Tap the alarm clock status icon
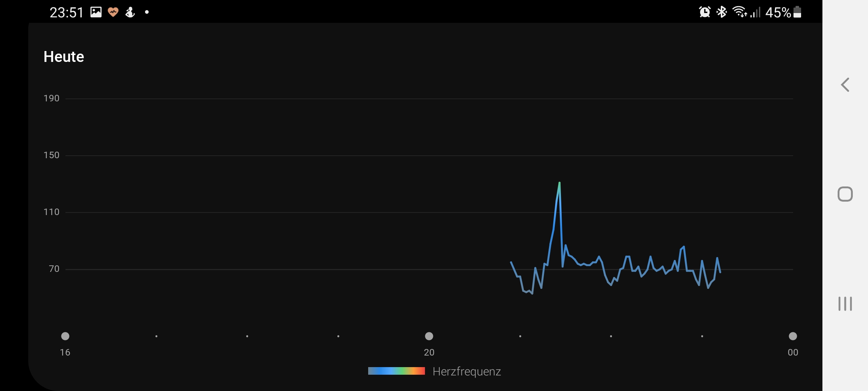868x391 pixels. click(705, 12)
